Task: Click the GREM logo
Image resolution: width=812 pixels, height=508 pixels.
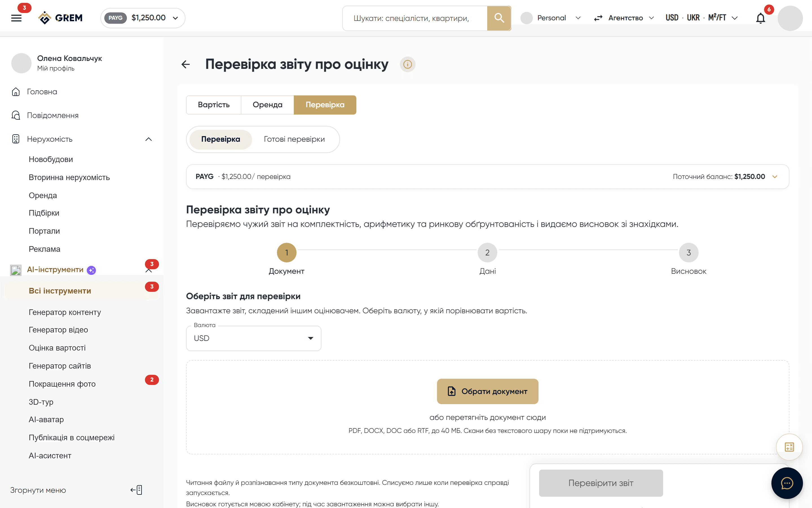Action: tap(60, 18)
